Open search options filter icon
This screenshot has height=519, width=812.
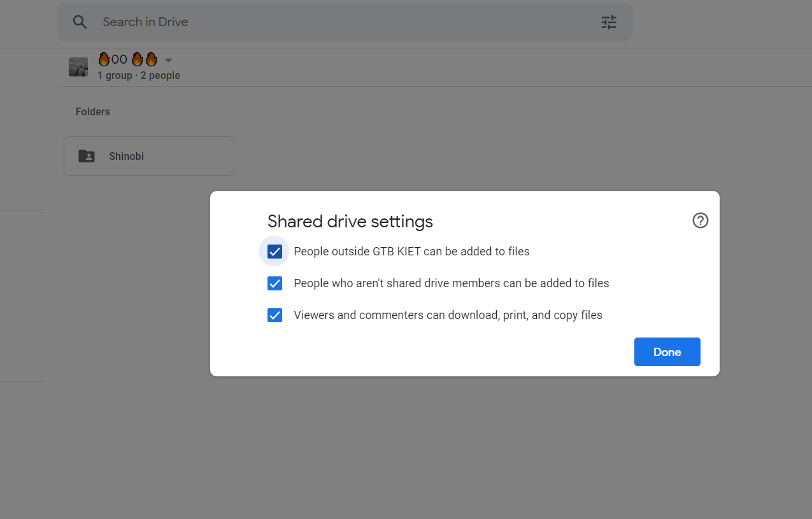tap(609, 22)
